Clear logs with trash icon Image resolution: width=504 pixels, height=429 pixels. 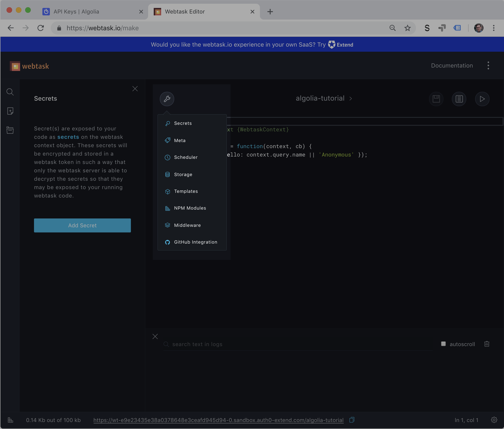tap(487, 344)
